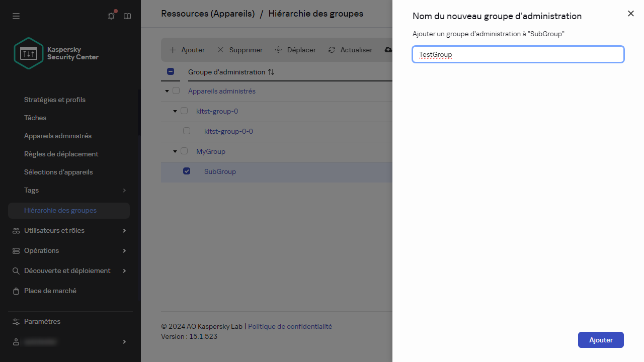Open Sélections d'appareils menu item
The width and height of the screenshot is (644, 362).
(x=58, y=172)
